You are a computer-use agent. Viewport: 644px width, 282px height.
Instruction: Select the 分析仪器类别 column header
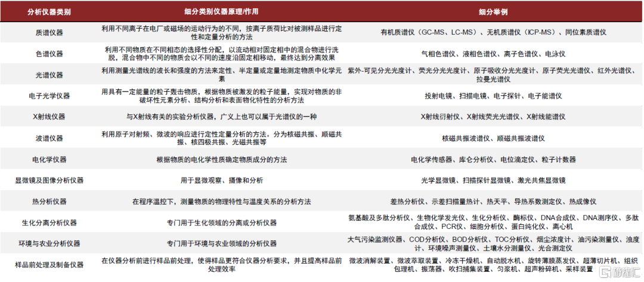[x=49, y=12]
